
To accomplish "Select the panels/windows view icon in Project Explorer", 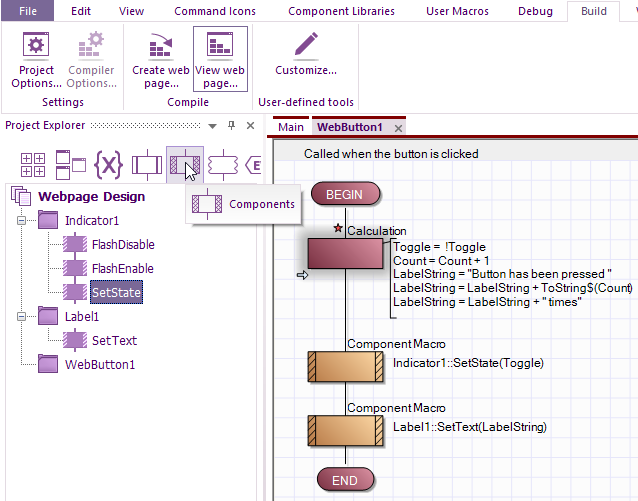I will pos(70,165).
